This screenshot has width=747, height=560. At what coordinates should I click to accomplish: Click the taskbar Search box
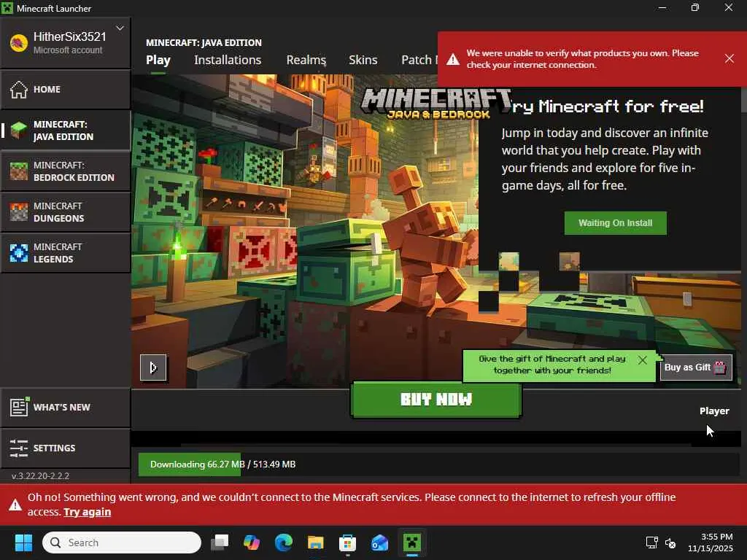[122, 542]
